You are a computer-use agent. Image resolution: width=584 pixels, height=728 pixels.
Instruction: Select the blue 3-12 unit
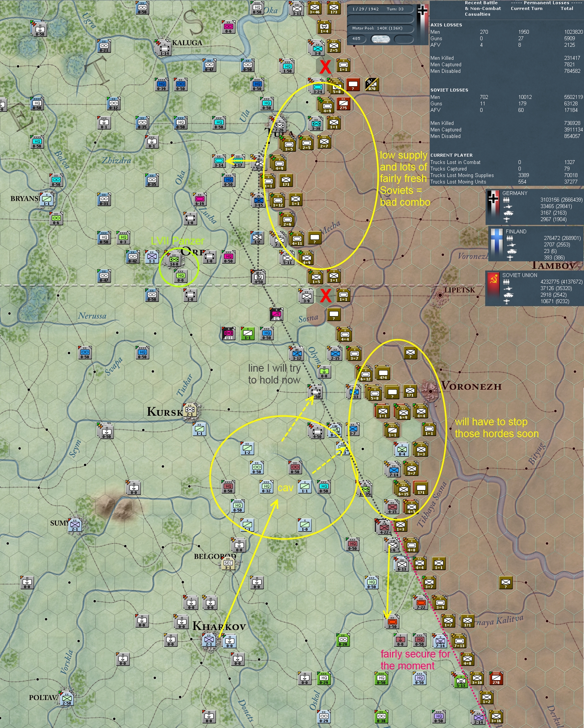click(x=297, y=354)
